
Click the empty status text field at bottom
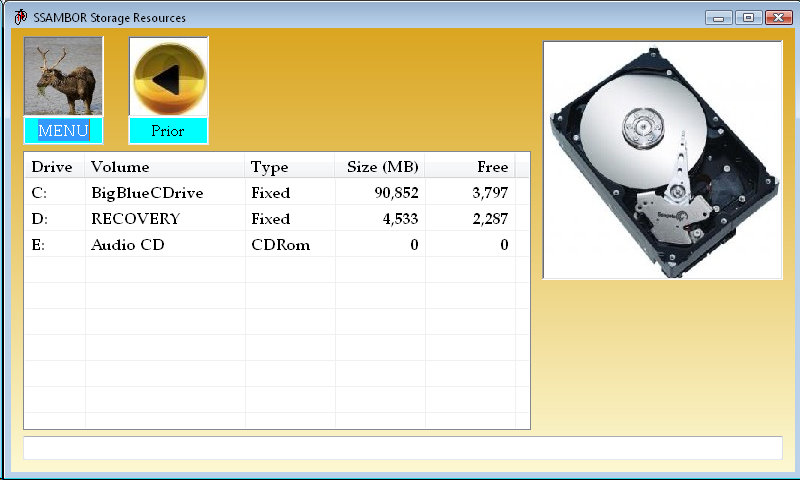pyautogui.click(x=402, y=448)
